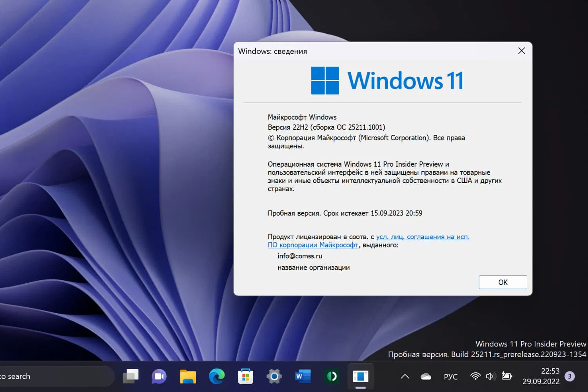Click the Операционная система Windows 11 Pro paragraph
The image size is (588, 392).
pos(385,176)
